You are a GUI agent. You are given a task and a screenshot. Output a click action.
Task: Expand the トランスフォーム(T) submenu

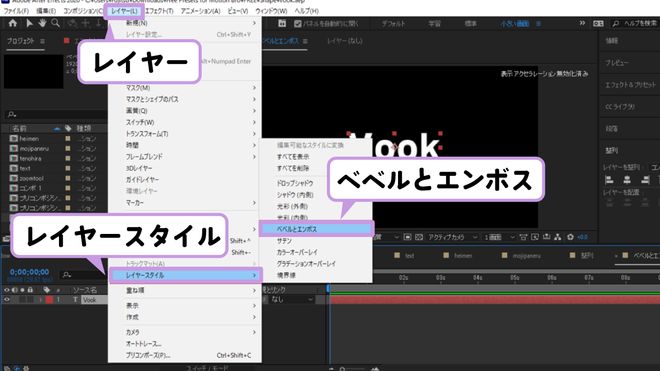pyautogui.click(x=184, y=133)
